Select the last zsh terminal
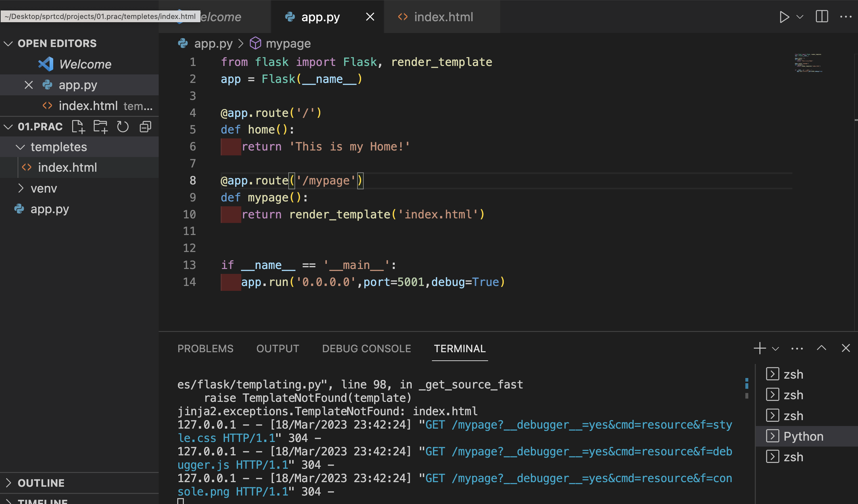This screenshot has width=858, height=504. click(806, 457)
